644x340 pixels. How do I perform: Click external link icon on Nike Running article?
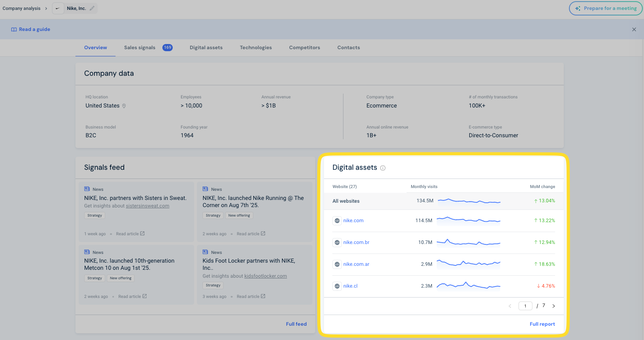tap(263, 234)
